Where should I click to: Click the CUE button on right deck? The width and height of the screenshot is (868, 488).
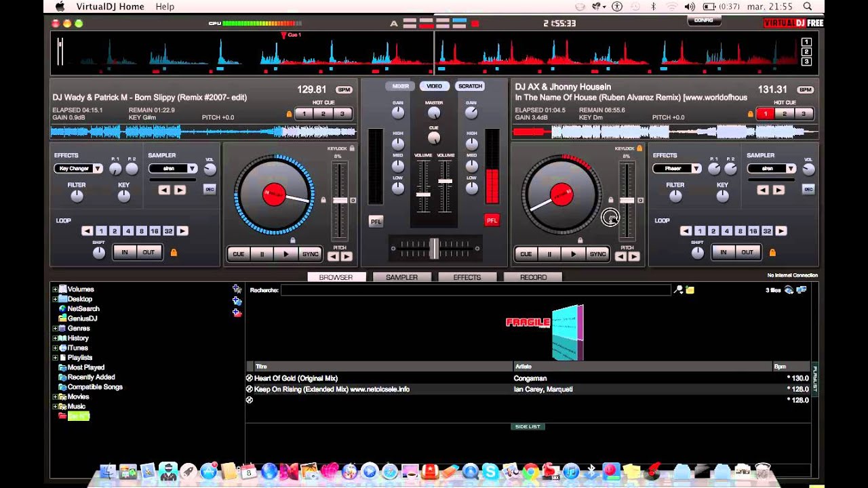[526, 254]
